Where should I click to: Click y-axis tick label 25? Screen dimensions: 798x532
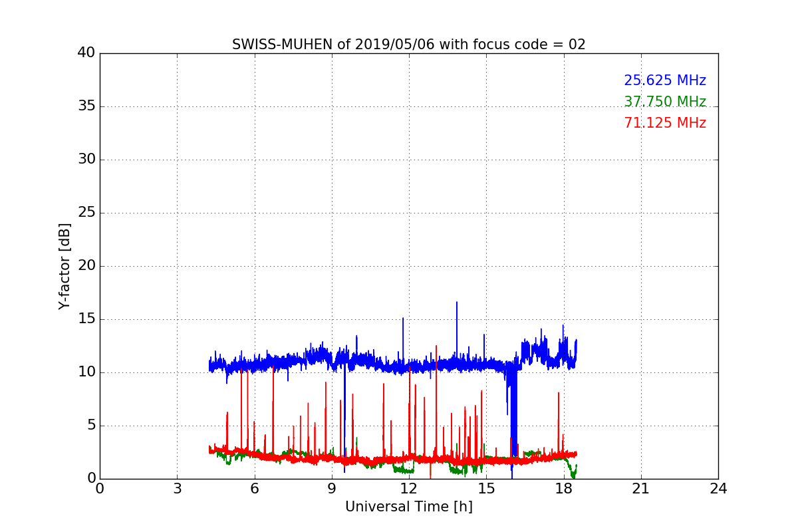point(86,213)
